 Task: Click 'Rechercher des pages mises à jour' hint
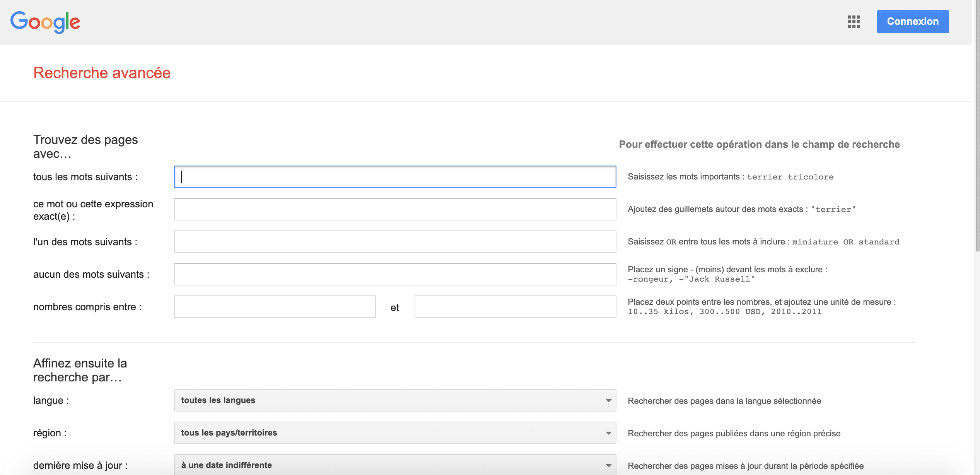tap(746, 466)
